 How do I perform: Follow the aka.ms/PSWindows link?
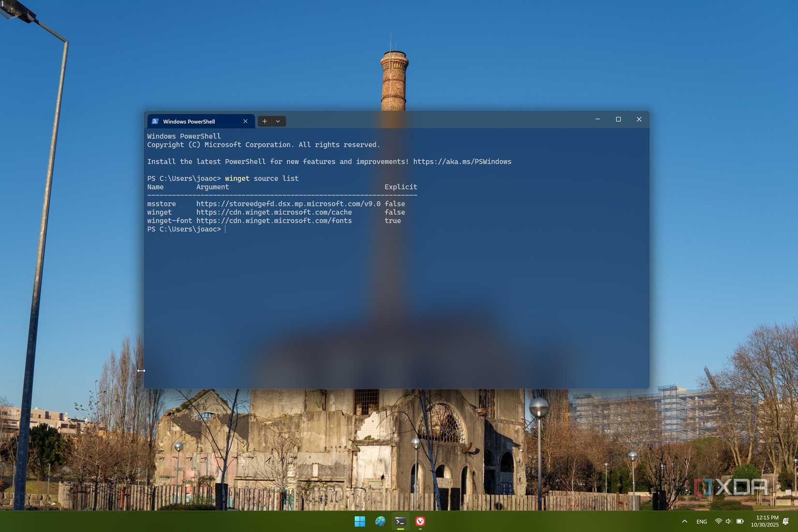click(461, 162)
